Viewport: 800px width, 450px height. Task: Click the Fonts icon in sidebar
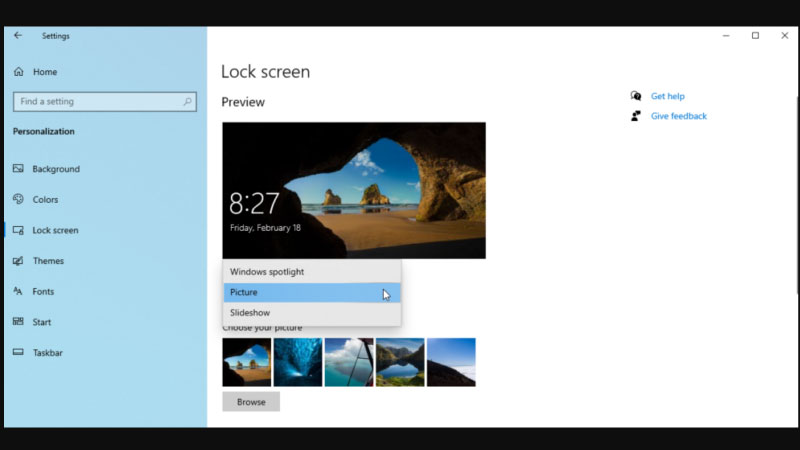pos(19,292)
